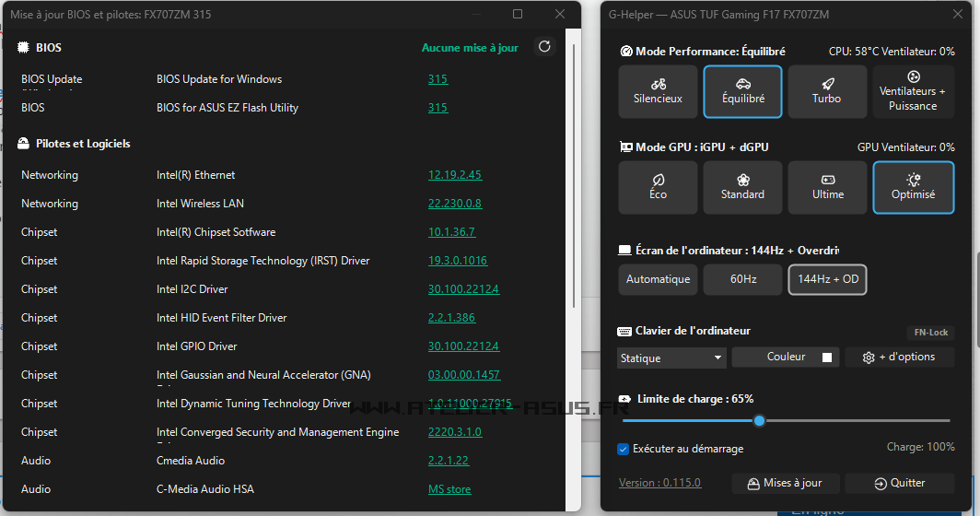The height and width of the screenshot is (516, 980).
Task: Choose Optimisé GPU mode
Action: point(912,187)
